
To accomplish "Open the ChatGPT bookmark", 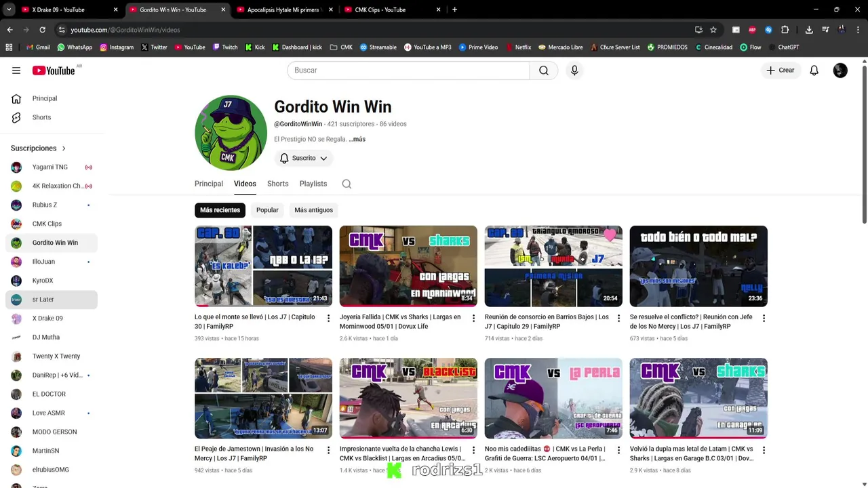I will point(783,47).
